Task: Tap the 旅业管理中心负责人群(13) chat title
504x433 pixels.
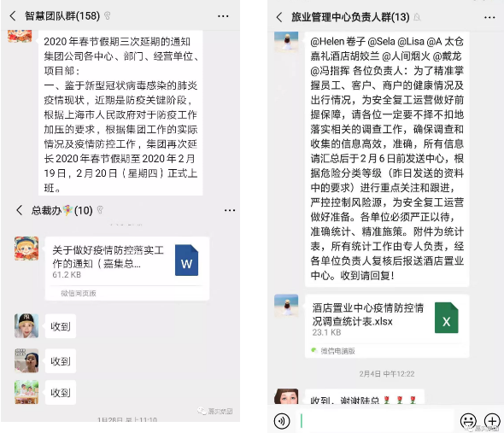Action: point(350,17)
